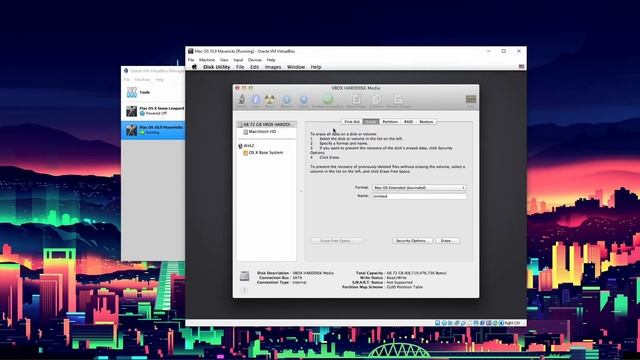The width and height of the screenshot is (640, 360).
Task: Select the 68.72 GB VBOX HARDDISK entry
Action: [x=266, y=124]
